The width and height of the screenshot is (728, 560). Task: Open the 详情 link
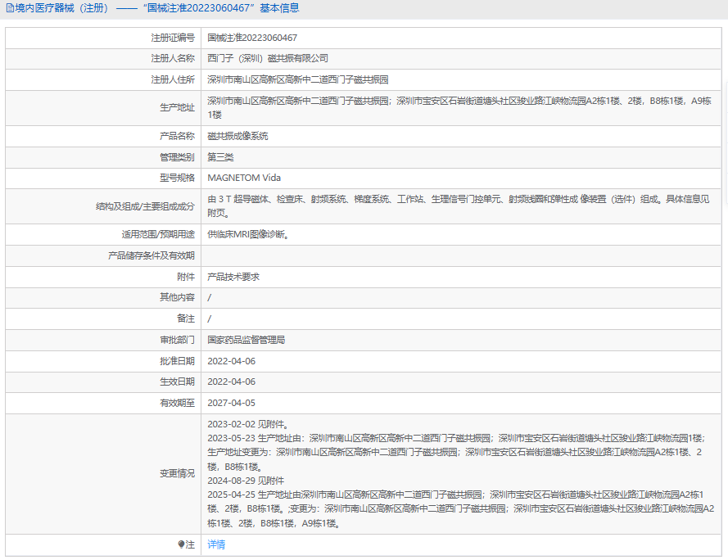pos(216,544)
